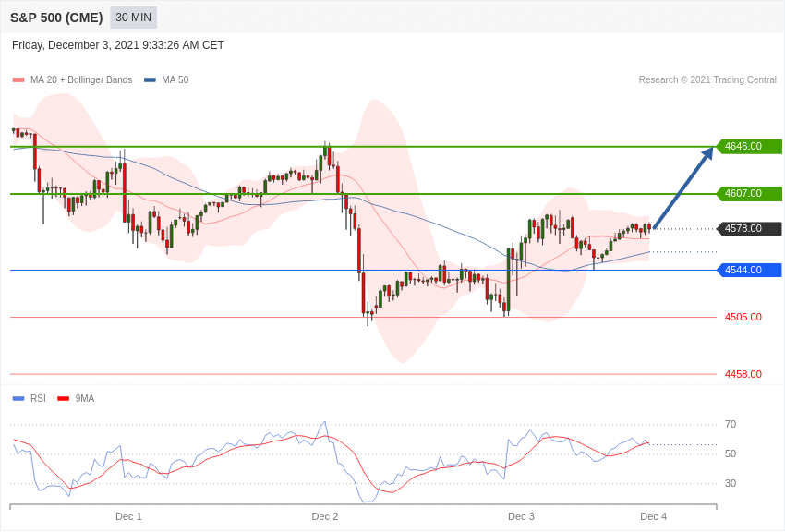
Task: Jump to Dec 1 on time axis
Action: point(128,516)
